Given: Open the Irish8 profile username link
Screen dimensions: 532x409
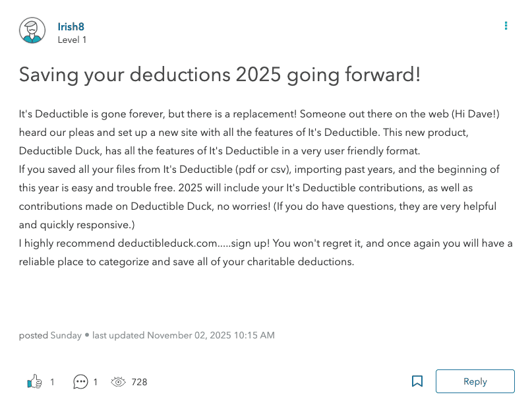Looking at the screenshot, I should (71, 27).
